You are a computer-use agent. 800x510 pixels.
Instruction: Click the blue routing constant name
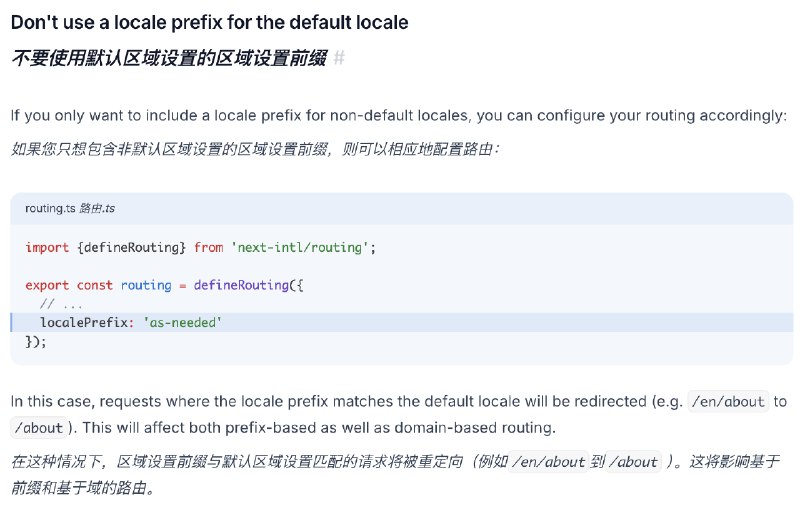point(146,285)
